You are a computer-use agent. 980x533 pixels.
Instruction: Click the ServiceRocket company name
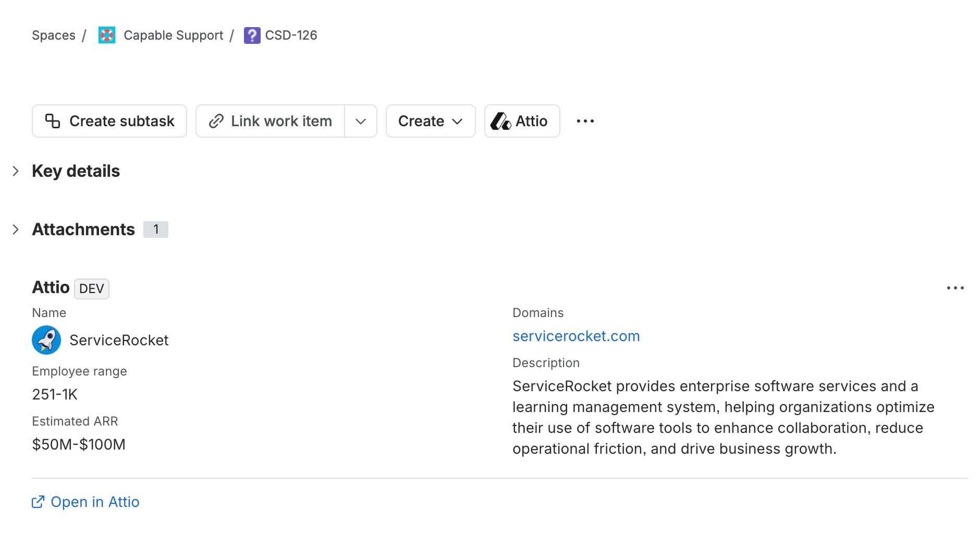coord(119,340)
